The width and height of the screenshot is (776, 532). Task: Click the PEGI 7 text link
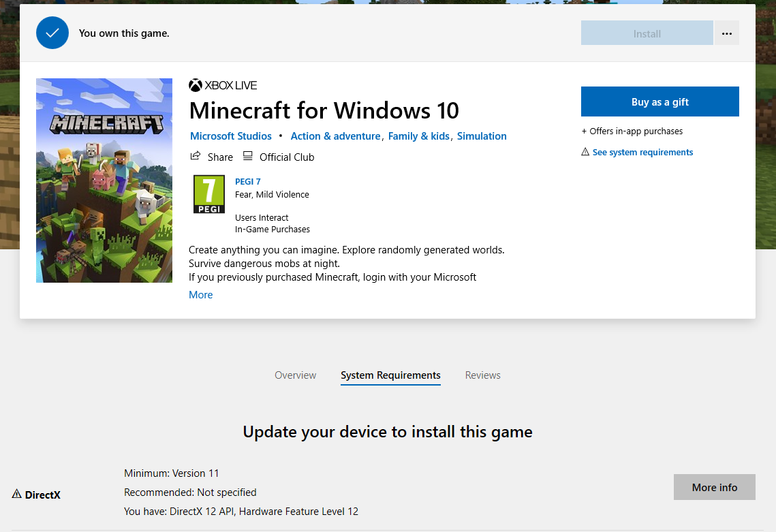click(x=247, y=182)
